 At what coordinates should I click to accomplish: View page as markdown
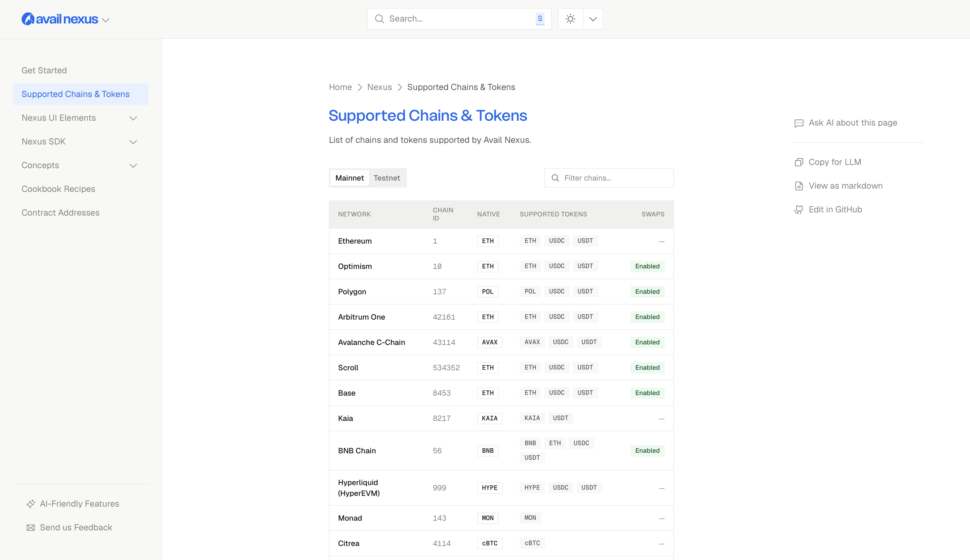pyautogui.click(x=846, y=186)
